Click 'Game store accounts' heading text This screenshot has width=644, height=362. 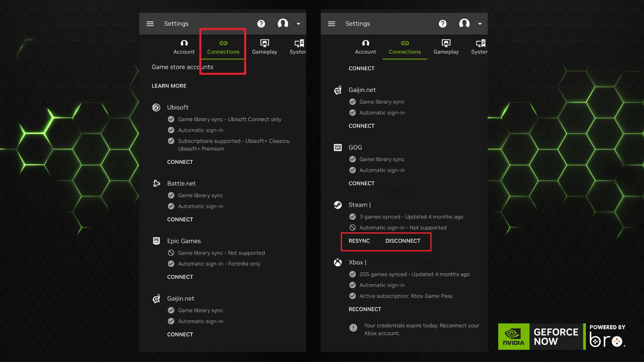point(182,67)
